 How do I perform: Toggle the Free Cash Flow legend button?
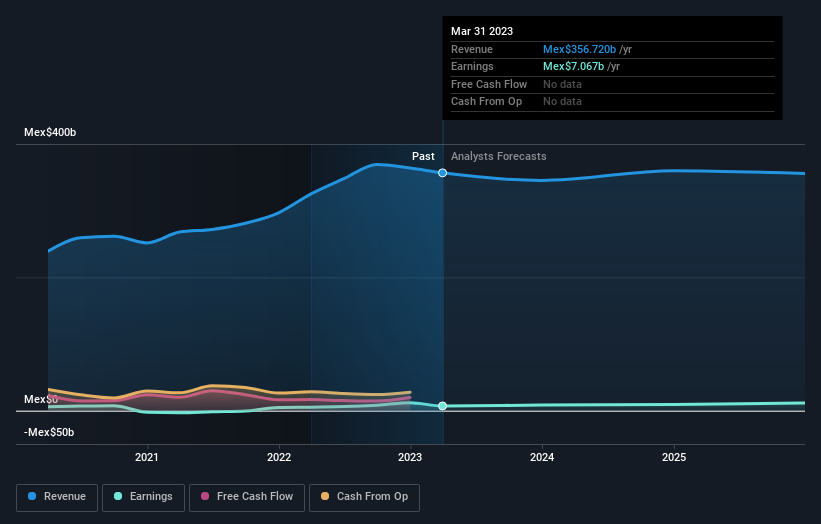click(247, 497)
